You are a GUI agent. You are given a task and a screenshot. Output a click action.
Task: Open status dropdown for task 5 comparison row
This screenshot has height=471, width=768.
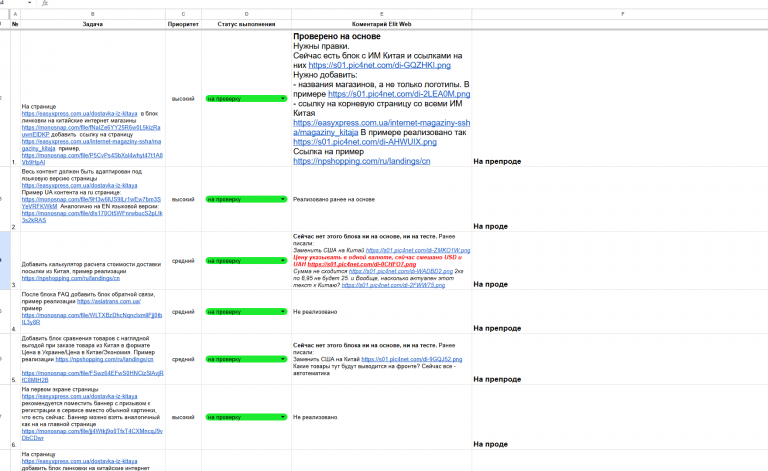click(x=283, y=359)
